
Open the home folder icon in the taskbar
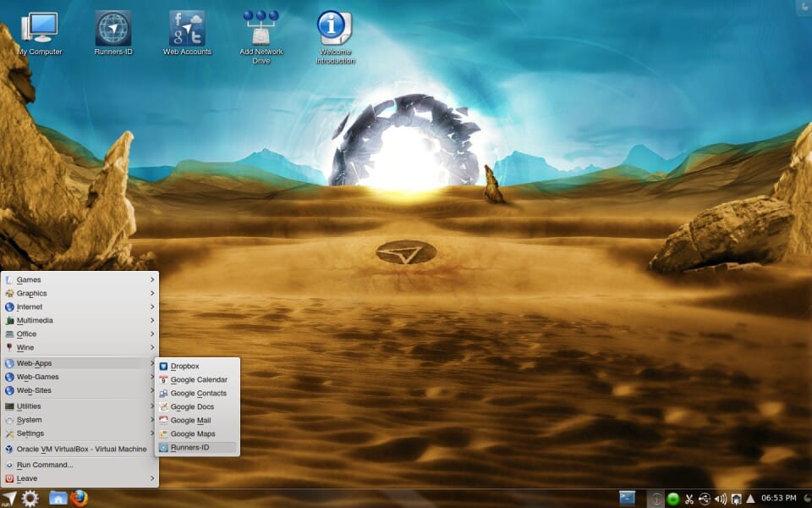[x=58, y=498]
